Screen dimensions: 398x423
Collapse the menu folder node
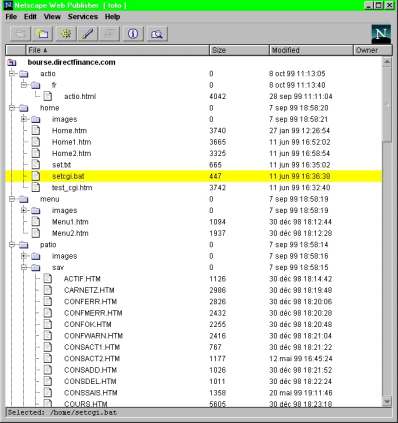pos(12,199)
